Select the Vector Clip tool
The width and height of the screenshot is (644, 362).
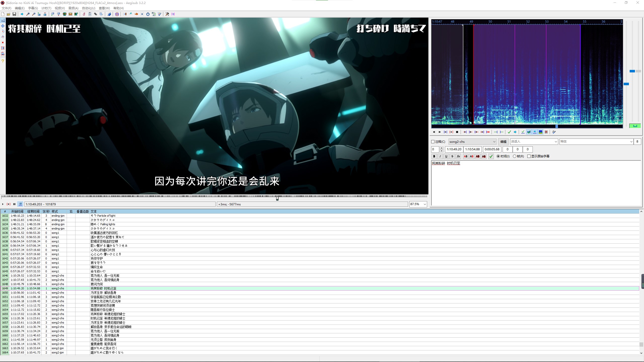3,54
